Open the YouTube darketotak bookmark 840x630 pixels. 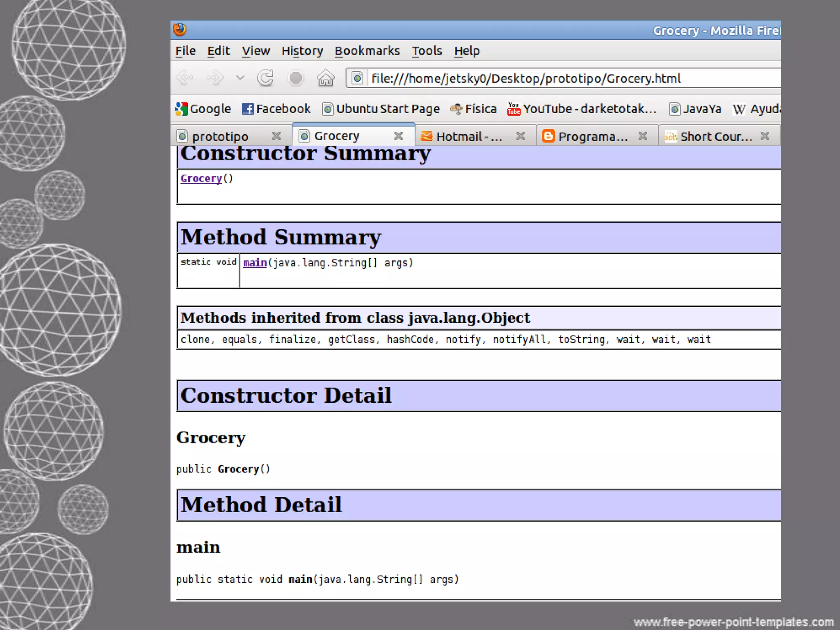582,109
